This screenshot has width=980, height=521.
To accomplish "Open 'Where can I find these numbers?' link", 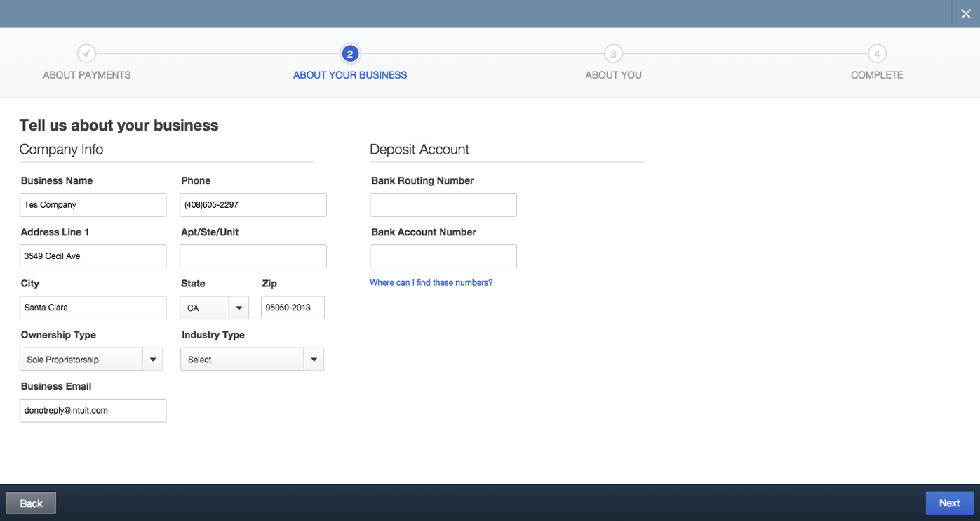I will (431, 283).
